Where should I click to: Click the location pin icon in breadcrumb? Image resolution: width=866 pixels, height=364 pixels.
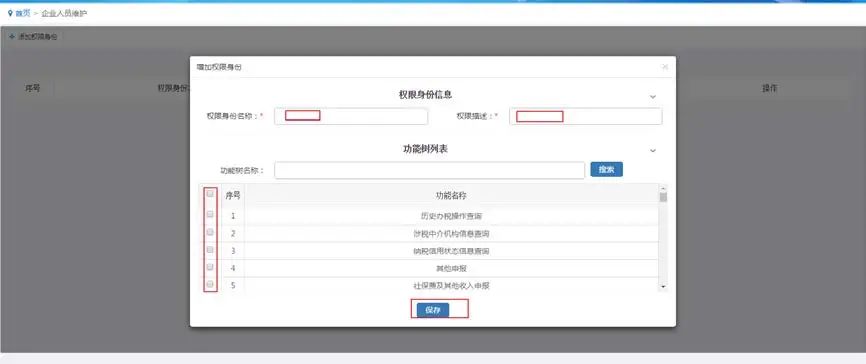pos(10,13)
